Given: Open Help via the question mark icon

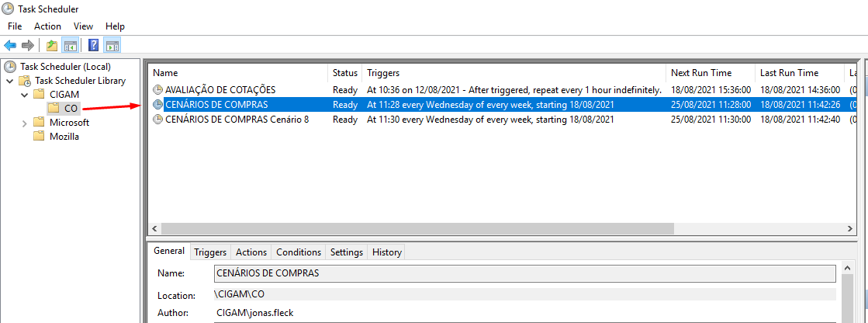Looking at the screenshot, I should (x=94, y=45).
